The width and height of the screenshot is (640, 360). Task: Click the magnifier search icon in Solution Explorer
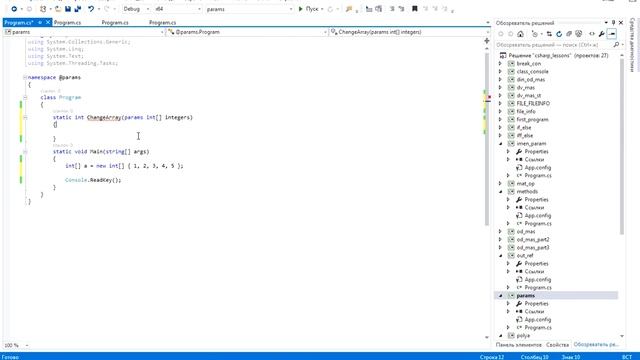616,44
